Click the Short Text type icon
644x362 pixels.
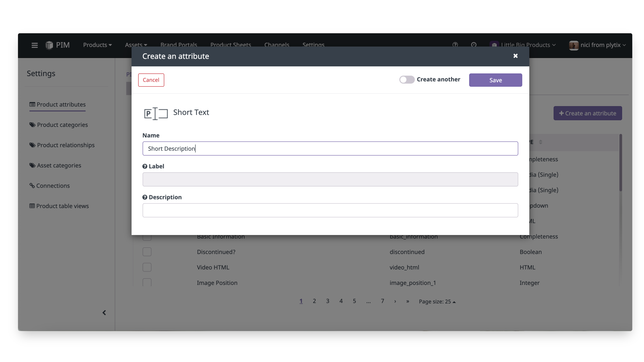click(x=156, y=114)
